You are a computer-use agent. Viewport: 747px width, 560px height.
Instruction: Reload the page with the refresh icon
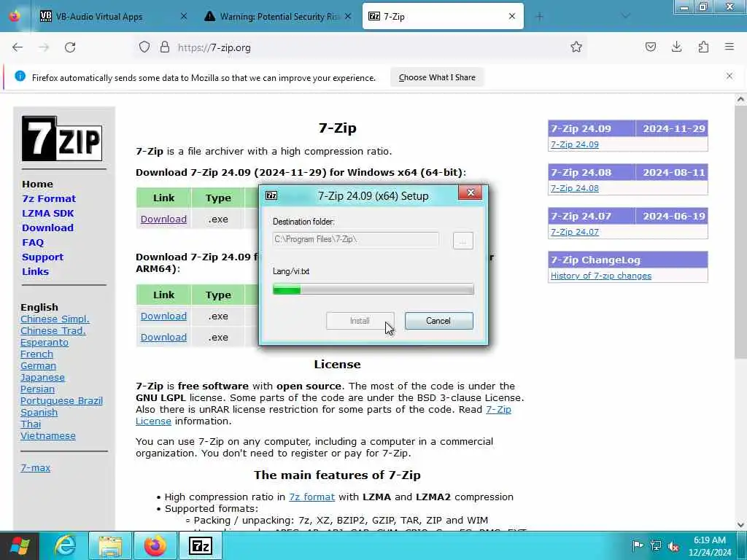tap(70, 47)
